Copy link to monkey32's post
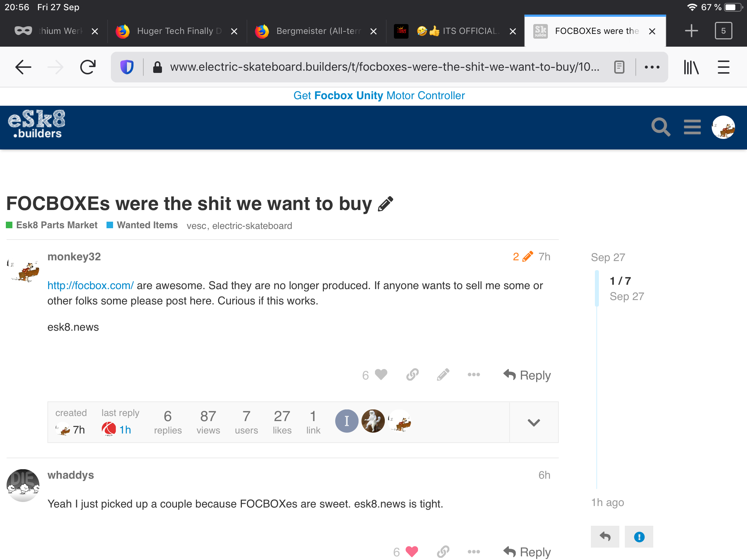Image resolution: width=747 pixels, height=560 pixels. pos(413,375)
